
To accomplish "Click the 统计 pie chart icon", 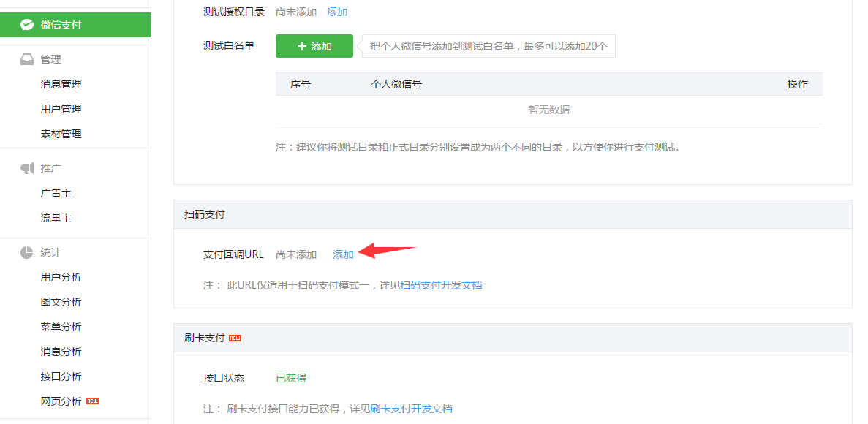I will click(x=27, y=252).
